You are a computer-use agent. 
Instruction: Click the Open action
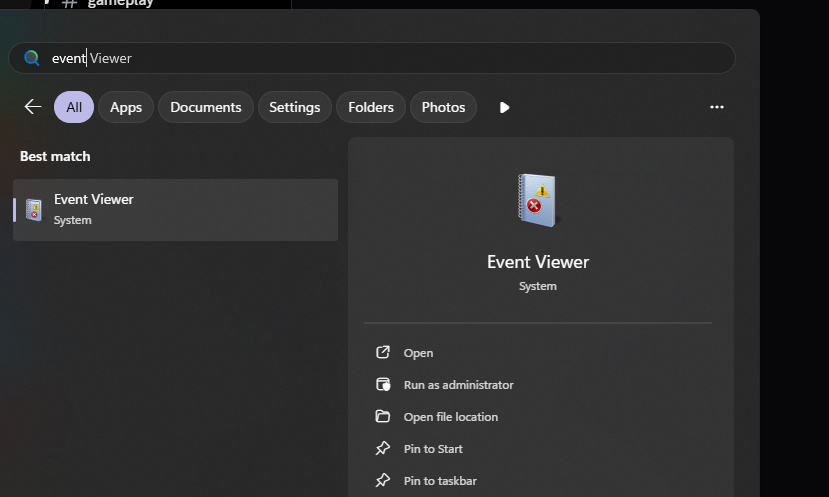[x=418, y=353]
